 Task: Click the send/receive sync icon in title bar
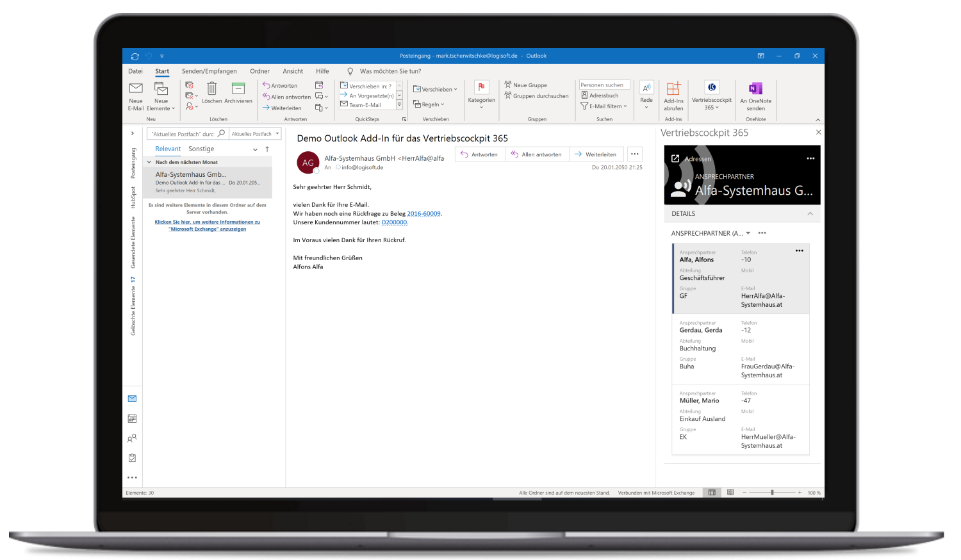coord(135,56)
